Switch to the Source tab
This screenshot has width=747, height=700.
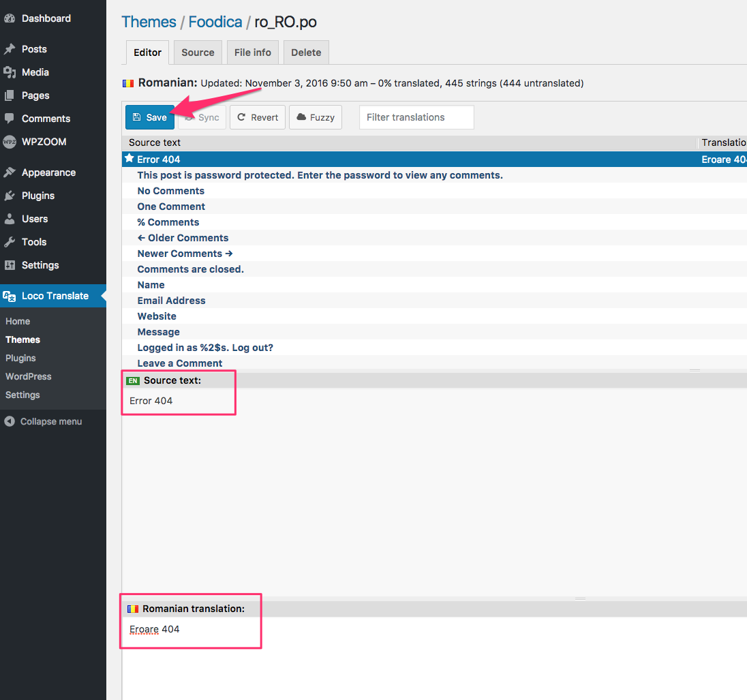pos(198,52)
